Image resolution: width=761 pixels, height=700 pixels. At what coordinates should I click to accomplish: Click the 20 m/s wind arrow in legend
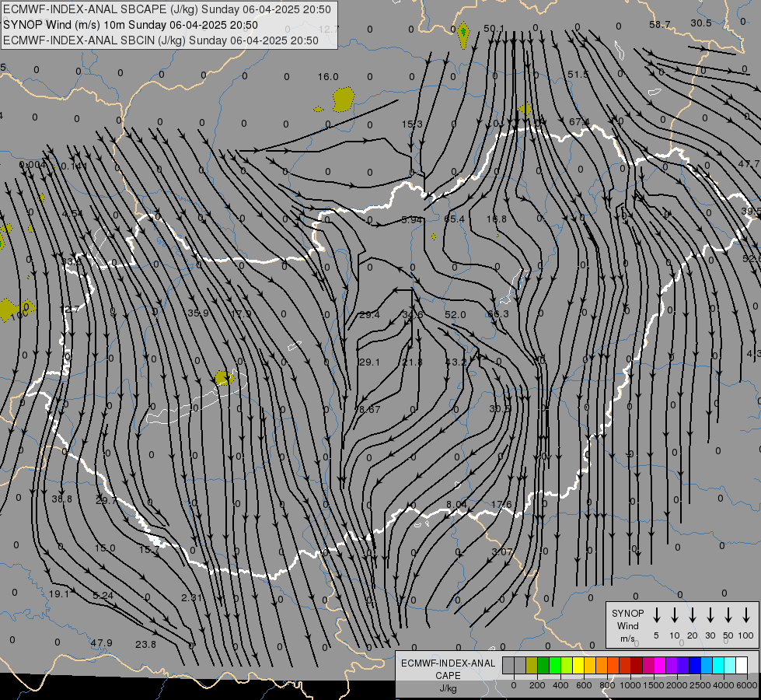click(x=693, y=615)
